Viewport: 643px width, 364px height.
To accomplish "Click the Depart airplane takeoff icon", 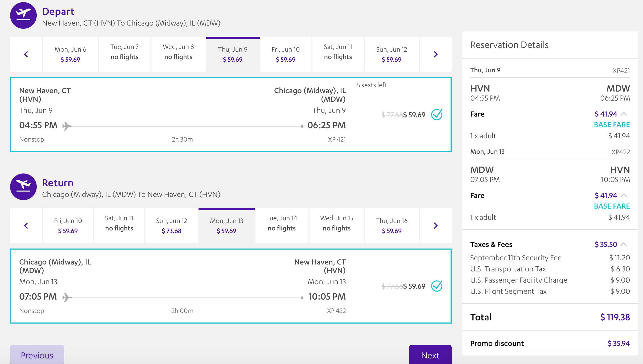I will [x=23, y=15].
